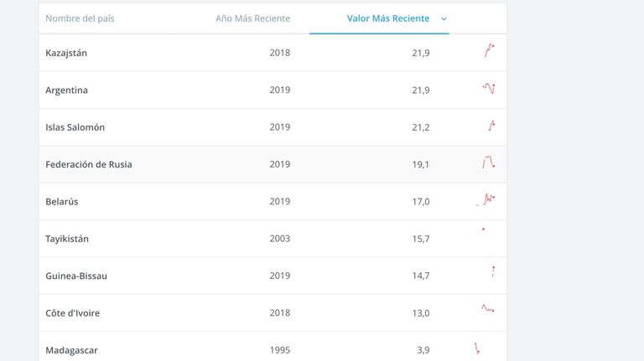
Task: Select year 2019 in Belarús row
Action: pos(280,201)
